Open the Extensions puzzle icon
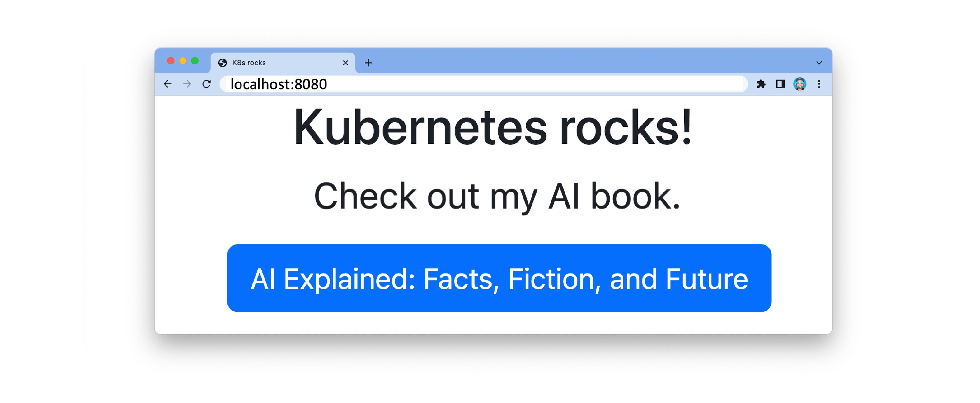This screenshot has height=403, width=980. click(x=761, y=84)
